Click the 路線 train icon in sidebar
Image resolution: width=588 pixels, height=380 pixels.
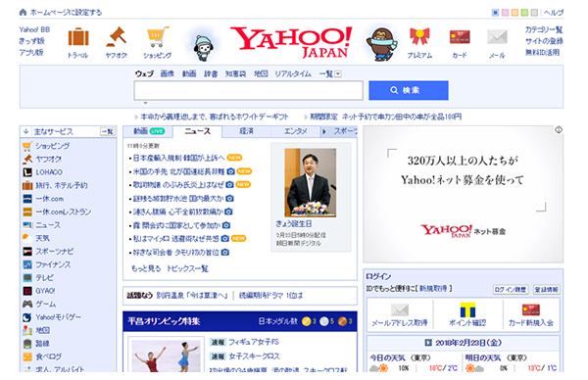(27, 344)
